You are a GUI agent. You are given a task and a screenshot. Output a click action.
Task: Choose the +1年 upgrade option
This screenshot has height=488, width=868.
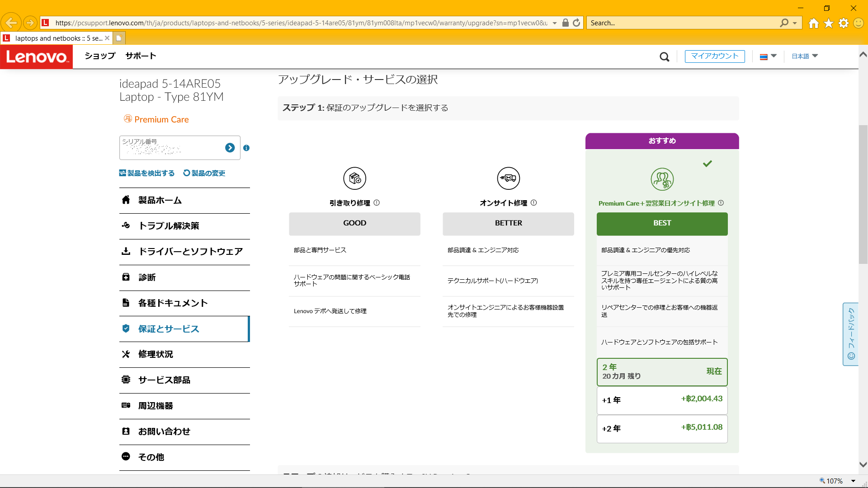[x=662, y=400]
